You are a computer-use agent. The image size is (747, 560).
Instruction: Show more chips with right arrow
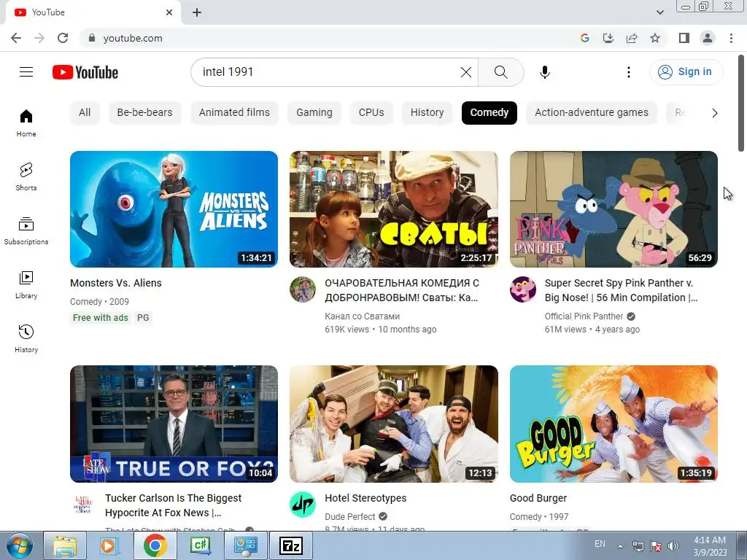[714, 113]
